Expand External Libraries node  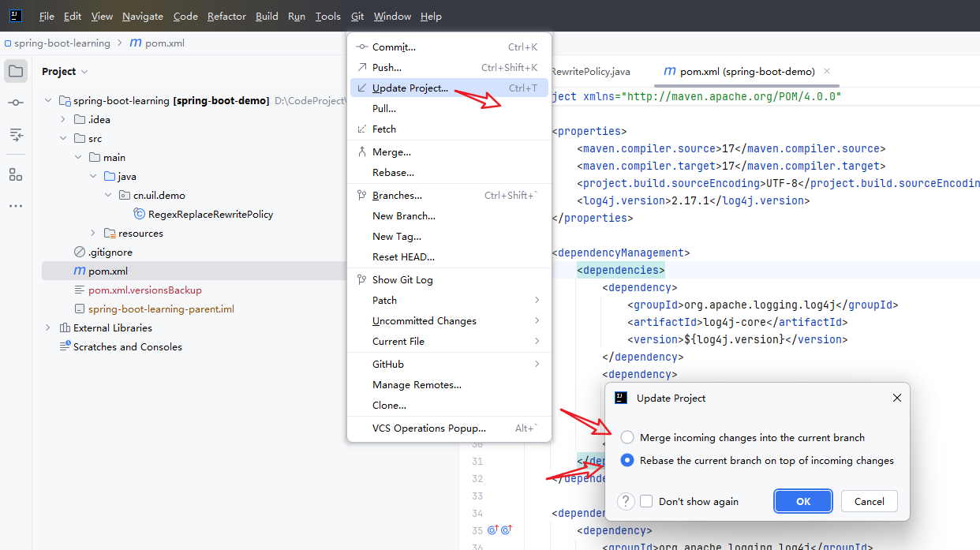[48, 328]
